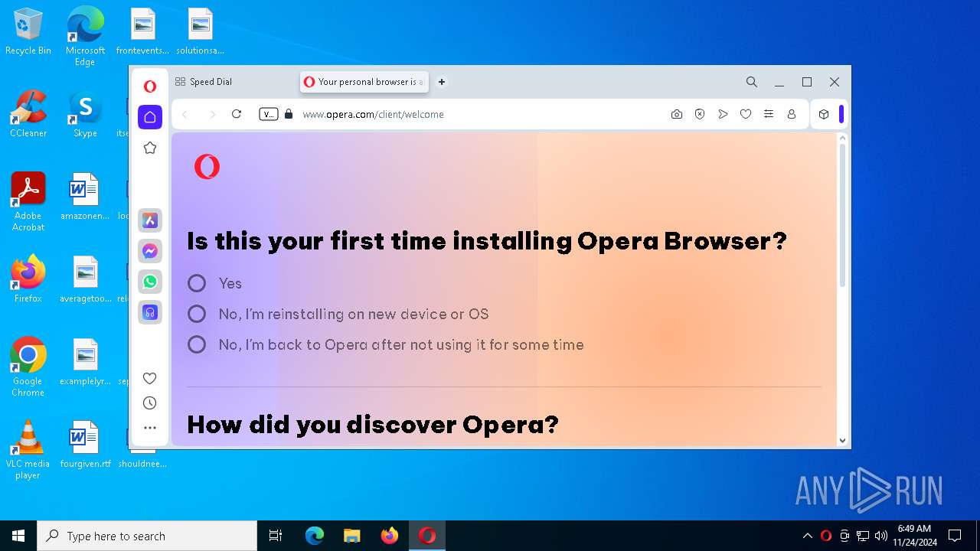980x551 pixels.
Task: Open the play/flow icon in address bar
Action: click(x=723, y=114)
